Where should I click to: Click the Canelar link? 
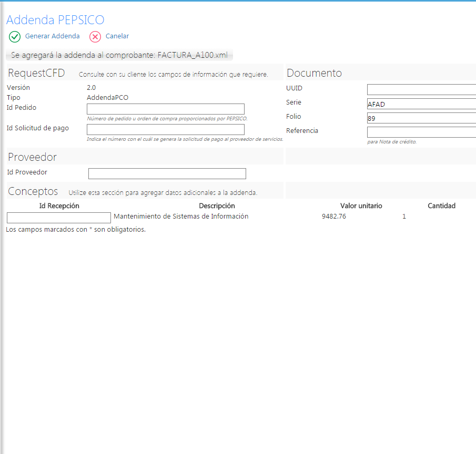pyautogui.click(x=117, y=36)
